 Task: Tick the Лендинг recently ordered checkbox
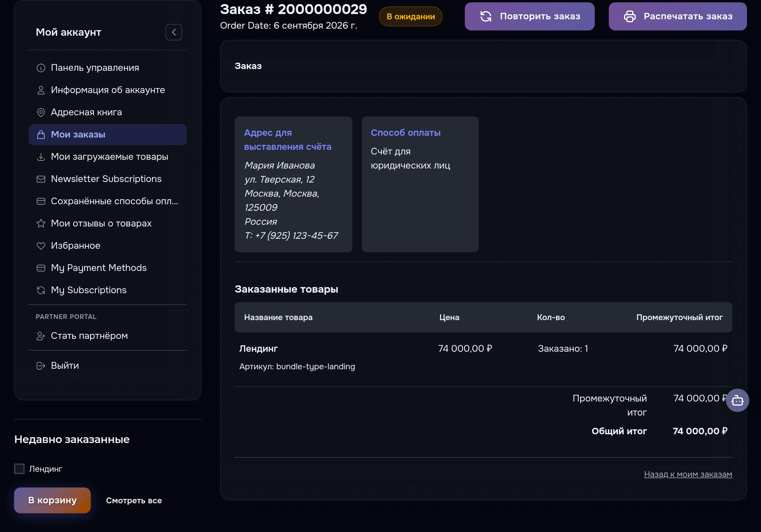coord(19,469)
